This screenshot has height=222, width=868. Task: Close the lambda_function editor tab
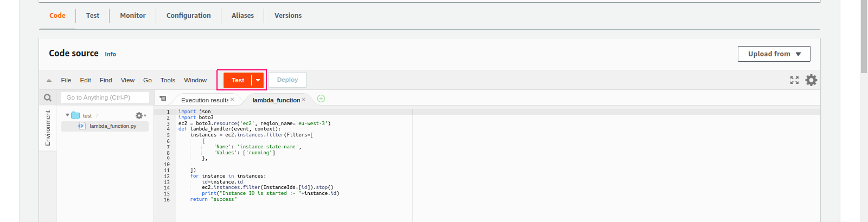click(303, 100)
